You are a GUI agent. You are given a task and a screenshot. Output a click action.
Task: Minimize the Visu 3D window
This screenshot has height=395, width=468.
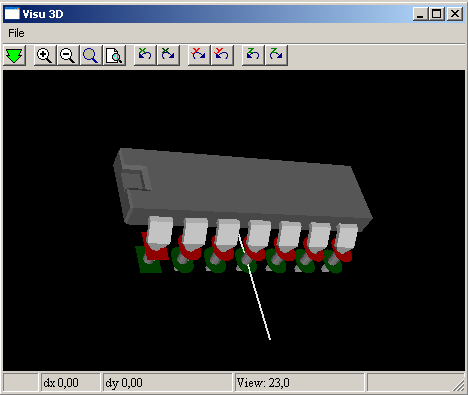[x=420, y=14]
